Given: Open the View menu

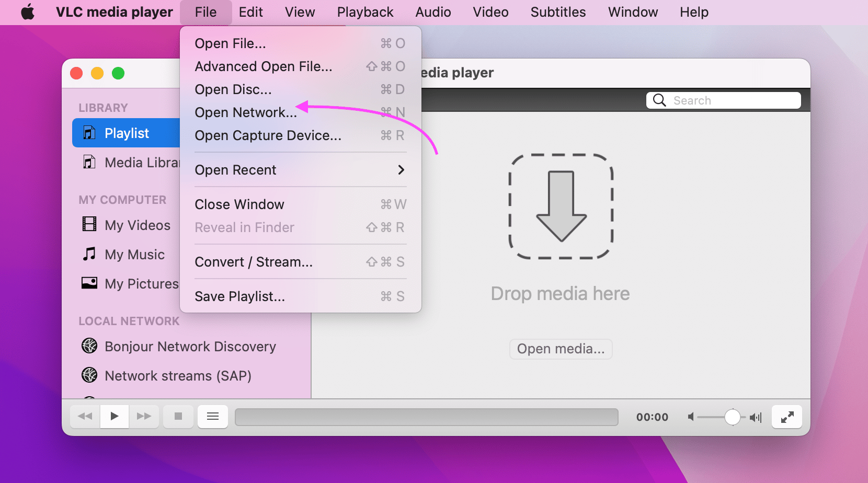Looking at the screenshot, I should 300,12.
